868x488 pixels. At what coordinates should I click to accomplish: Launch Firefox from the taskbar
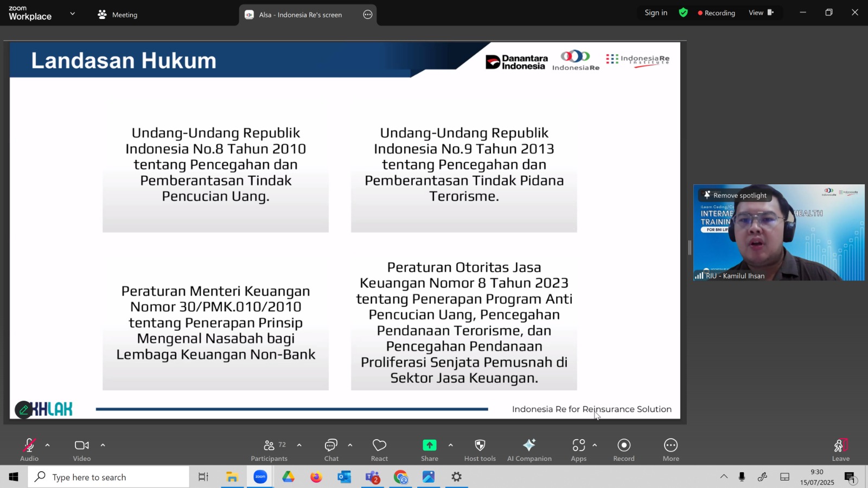pos(316,477)
